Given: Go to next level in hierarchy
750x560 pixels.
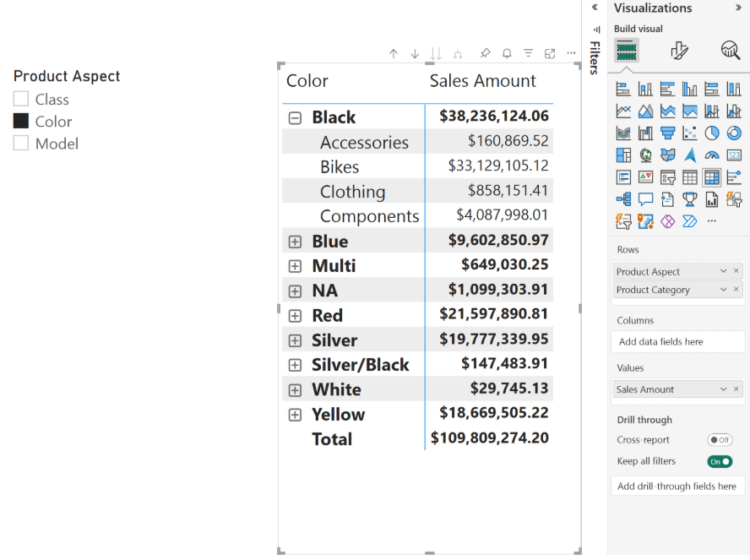Looking at the screenshot, I should pos(436,53).
